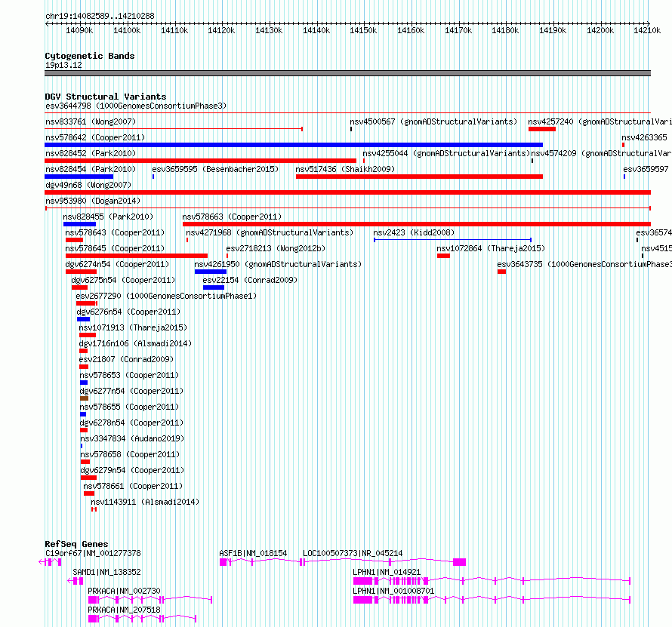Click the DGV Structural Variants track title
This screenshot has width=672, height=627.
point(106,97)
